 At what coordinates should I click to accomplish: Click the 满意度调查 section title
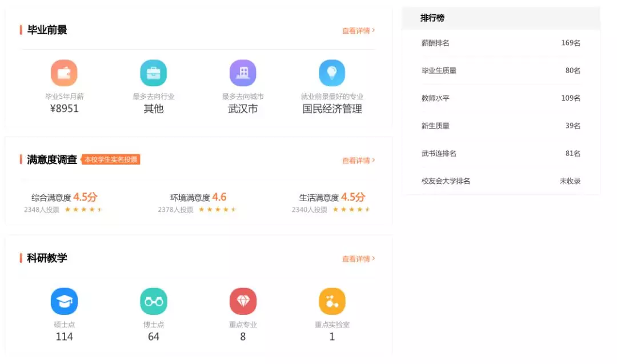(53, 160)
